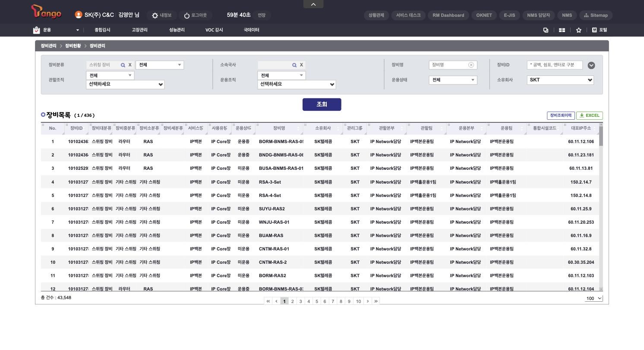
Task: Clear the 장비분류 field with X
Action: pyautogui.click(x=129, y=65)
